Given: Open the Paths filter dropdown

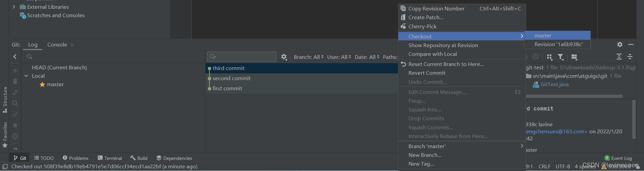Looking at the screenshot, I should (390, 57).
